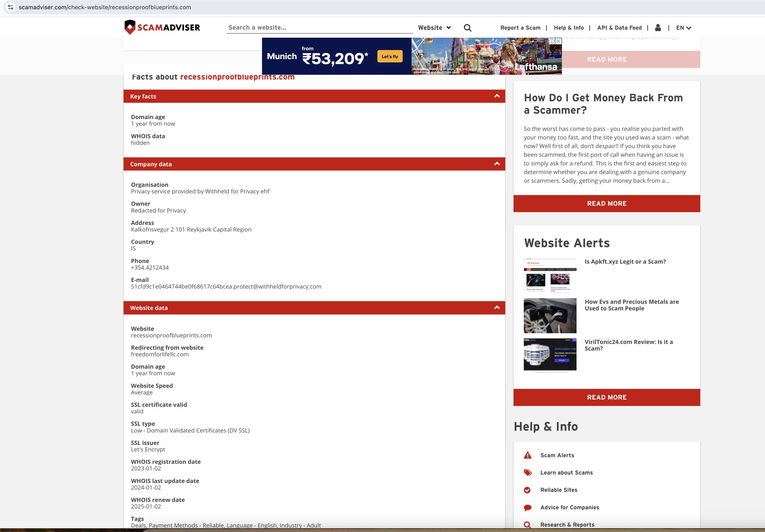The image size is (765, 532).
Task: Click the Learn about Scams tag icon
Action: pos(527,472)
